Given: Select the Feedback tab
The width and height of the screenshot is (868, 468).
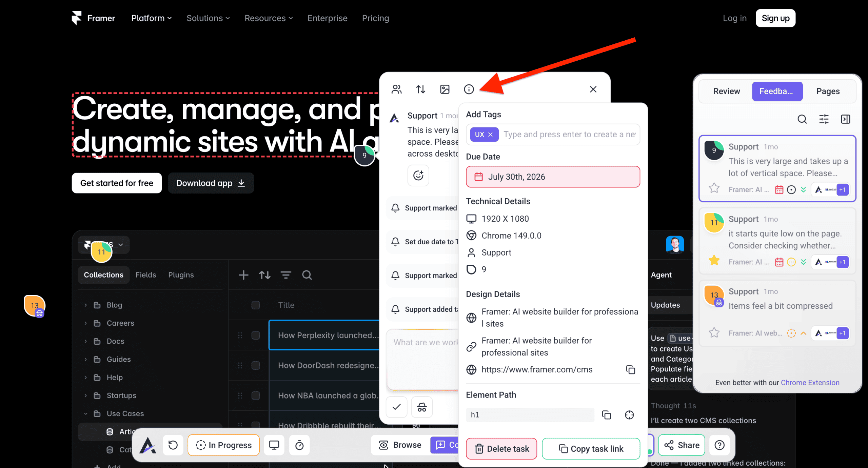Looking at the screenshot, I should click(x=777, y=91).
